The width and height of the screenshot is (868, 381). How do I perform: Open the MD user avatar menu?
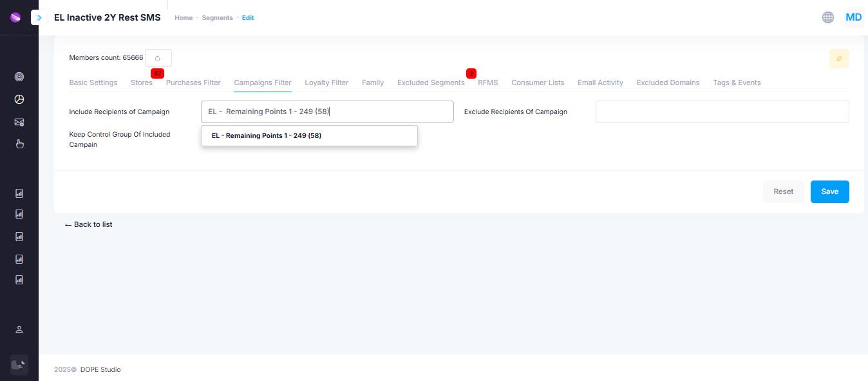[x=854, y=17]
